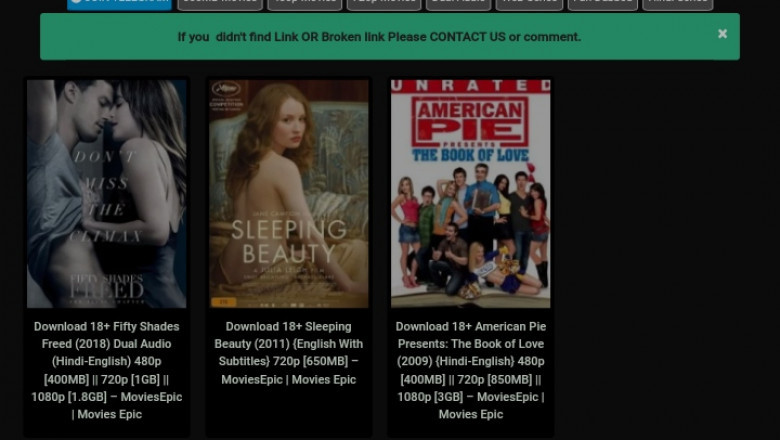Click the Join Telegram button
780x440 pixels.
pos(119,3)
